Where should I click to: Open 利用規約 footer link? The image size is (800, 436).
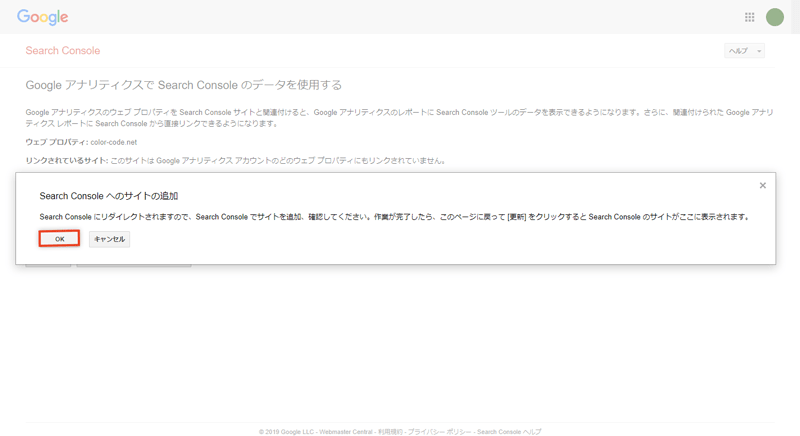click(x=390, y=432)
